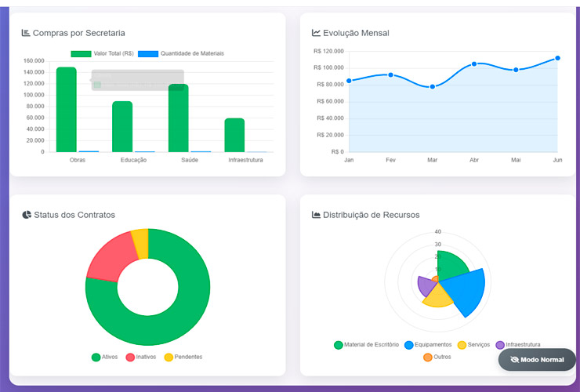Click the pie chart icon beside Status dos Contratos
This screenshot has width=580, height=392.
(x=27, y=215)
